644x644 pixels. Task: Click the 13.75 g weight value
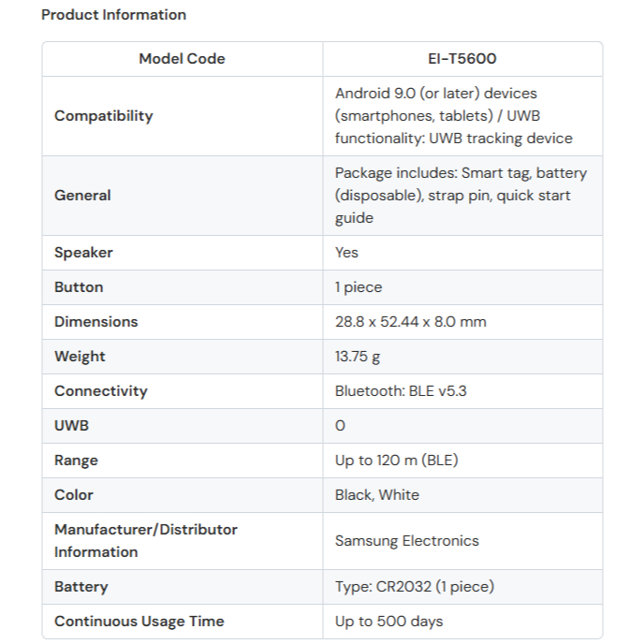point(358,357)
